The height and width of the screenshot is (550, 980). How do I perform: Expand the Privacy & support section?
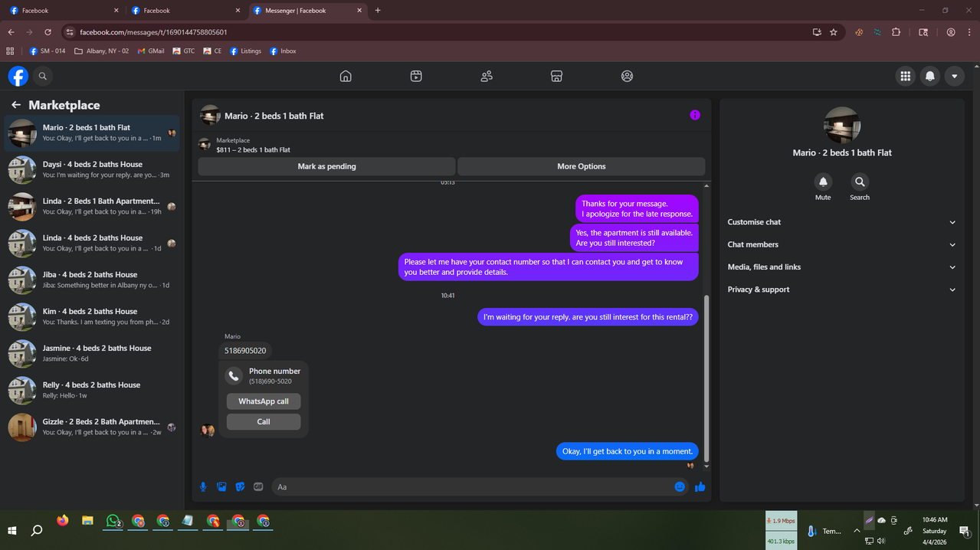point(841,290)
